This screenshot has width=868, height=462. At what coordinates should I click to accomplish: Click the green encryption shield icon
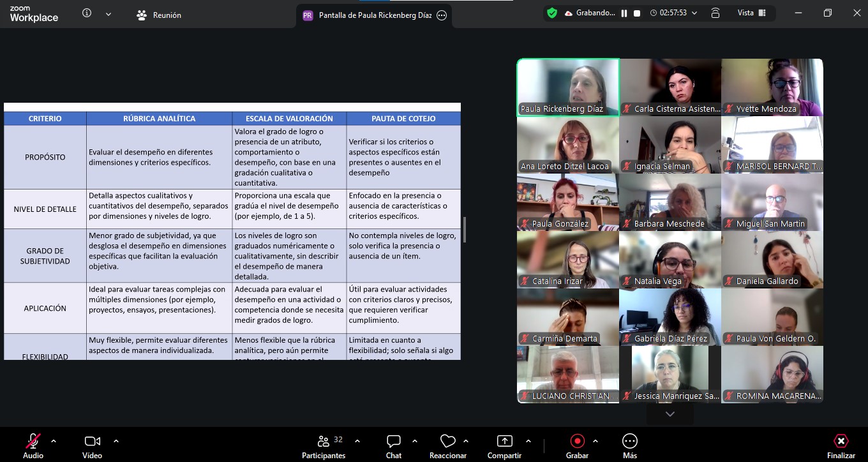pos(552,13)
